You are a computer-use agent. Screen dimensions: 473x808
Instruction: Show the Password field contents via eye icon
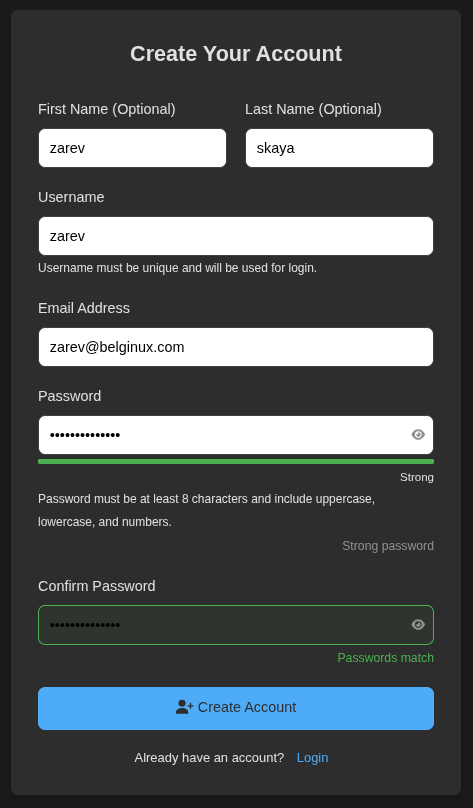pyautogui.click(x=418, y=435)
